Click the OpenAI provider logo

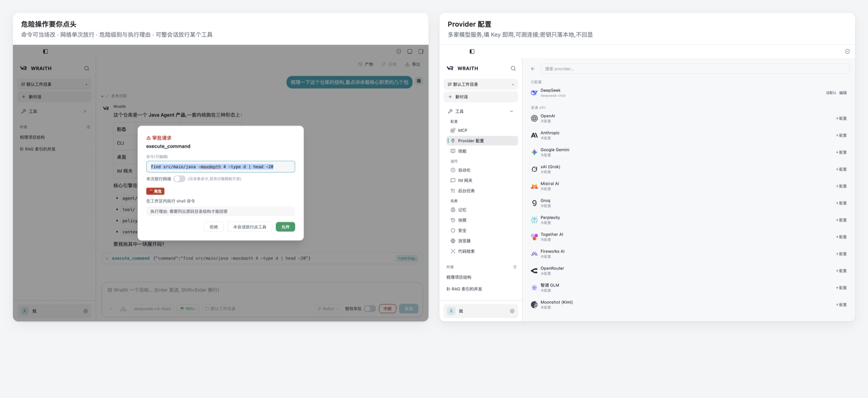click(534, 119)
